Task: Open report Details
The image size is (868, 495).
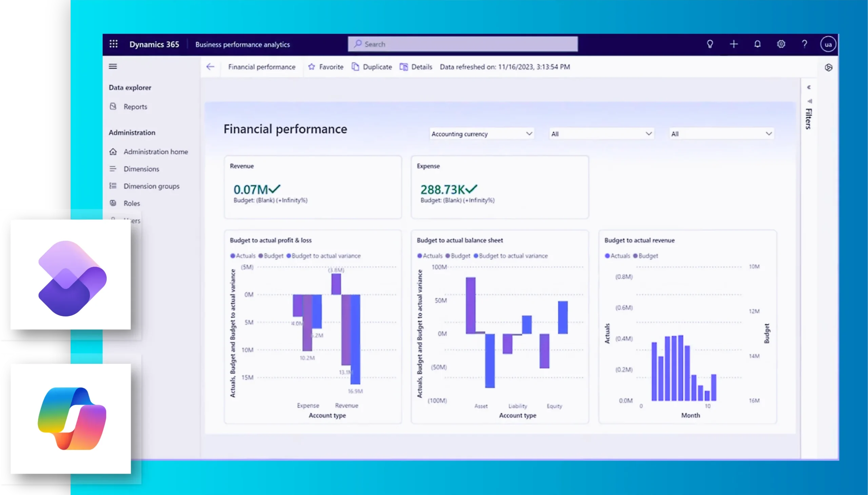Action: pyautogui.click(x=416, y=67)
